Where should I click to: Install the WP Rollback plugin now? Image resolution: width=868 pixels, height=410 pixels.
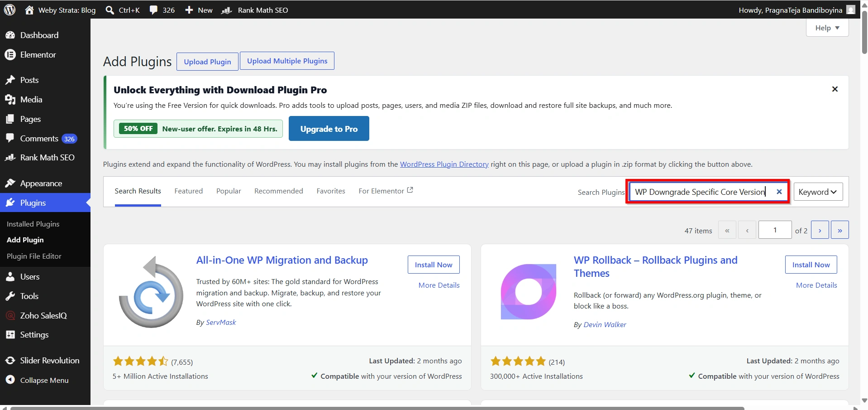pyautogui.click(x=811, y=265)
